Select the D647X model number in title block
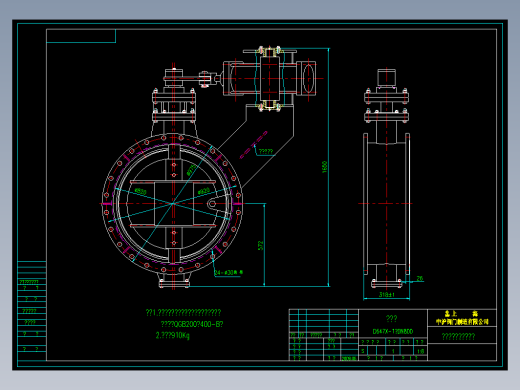 point(393,331)
